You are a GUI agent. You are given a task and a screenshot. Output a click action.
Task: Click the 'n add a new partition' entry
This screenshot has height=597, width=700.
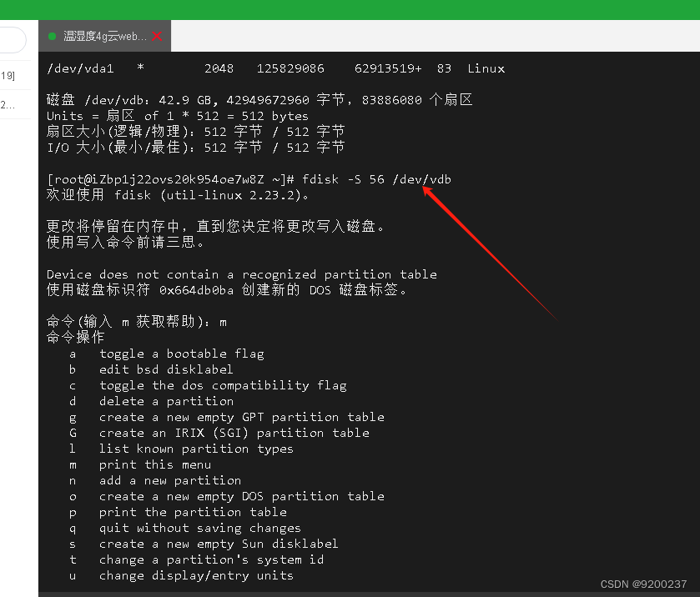155,480
